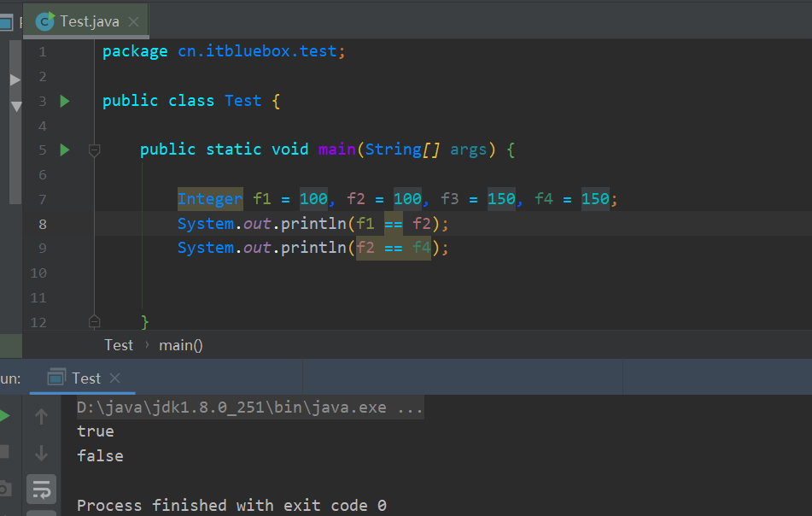Screen dimensions: 812x516
Task: Click the Down the stack trace arrow
Action: click(x=42, y=453)
